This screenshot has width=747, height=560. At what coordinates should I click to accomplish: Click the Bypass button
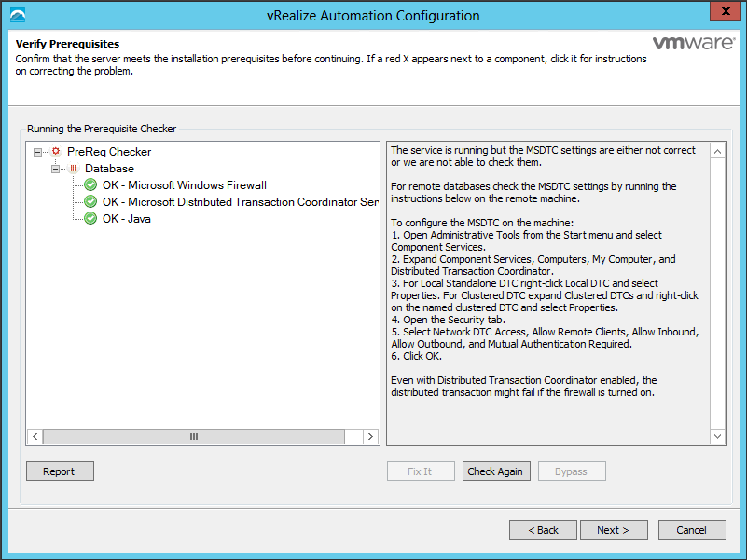(572, 471)
